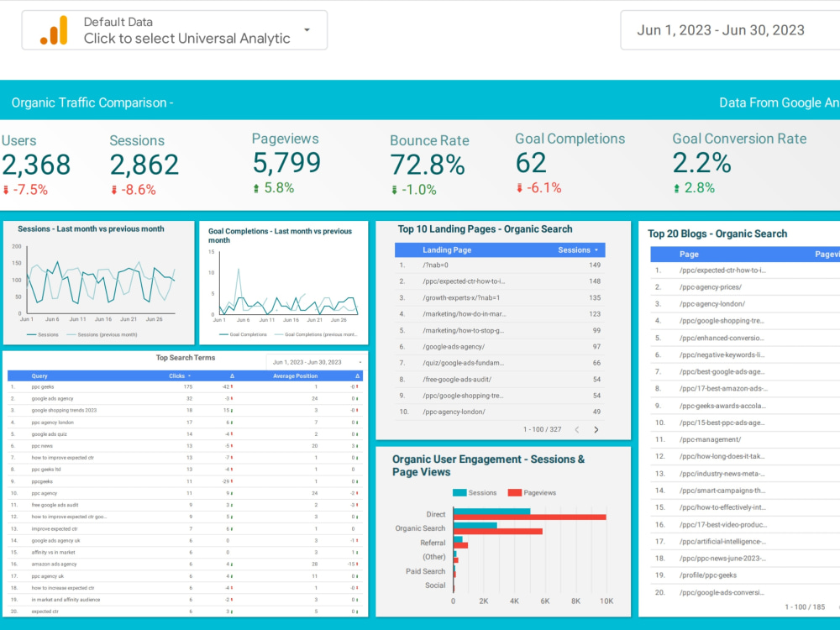
Task: Click next page arrow under Landing Pages table
Action: point(596,429)
